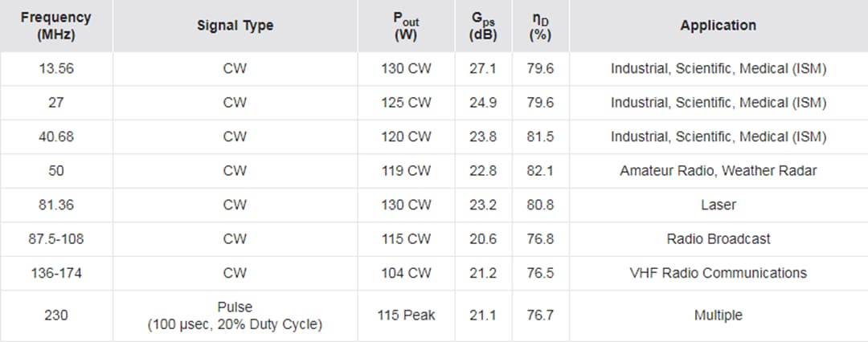This screenshot has height=342, width=868.
Task: Select the 40.68 frequency cell
Action: tap(56, 136)
